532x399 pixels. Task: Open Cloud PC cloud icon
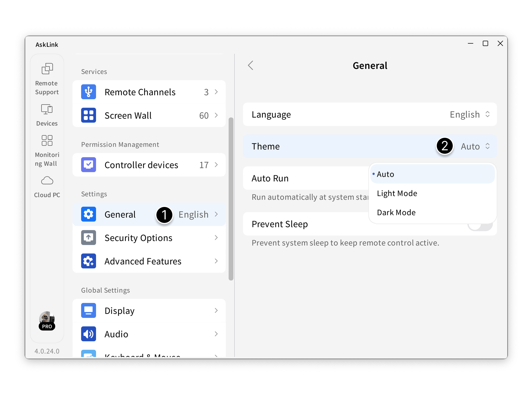[x=47, y=181]
